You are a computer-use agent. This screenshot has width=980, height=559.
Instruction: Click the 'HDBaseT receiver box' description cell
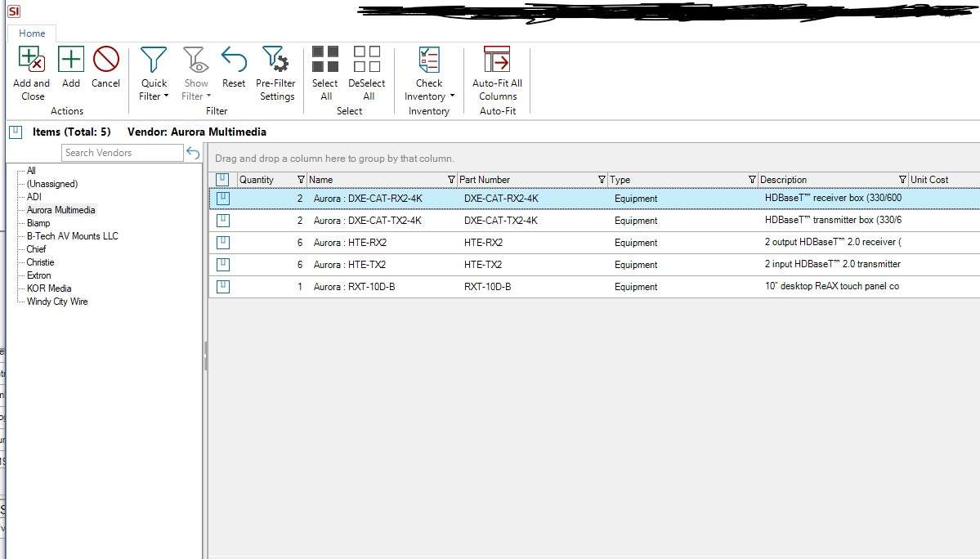pyautogui.click(x=833, y=198)
